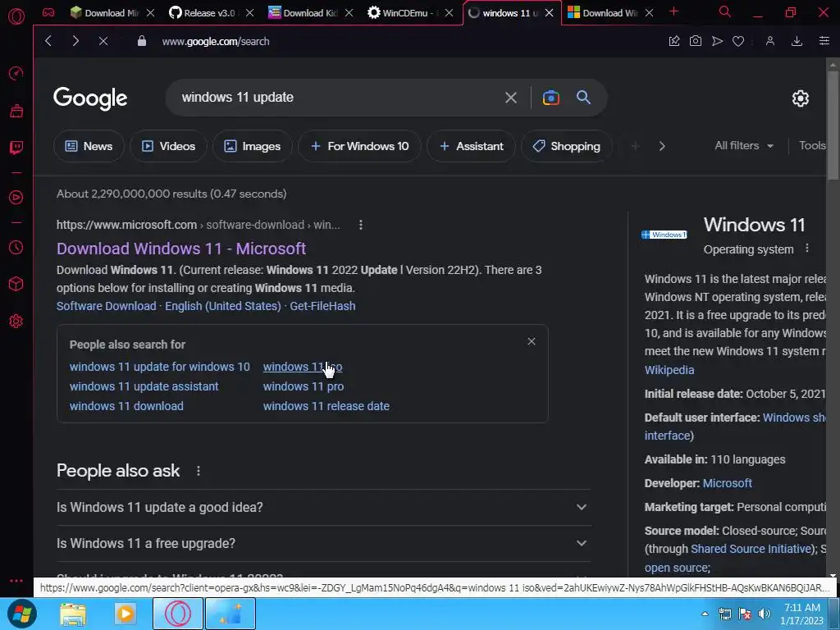The width and height of the screenshot is (840, 630).
Task: Clear the Google search box text
Action: pos(511,98)
